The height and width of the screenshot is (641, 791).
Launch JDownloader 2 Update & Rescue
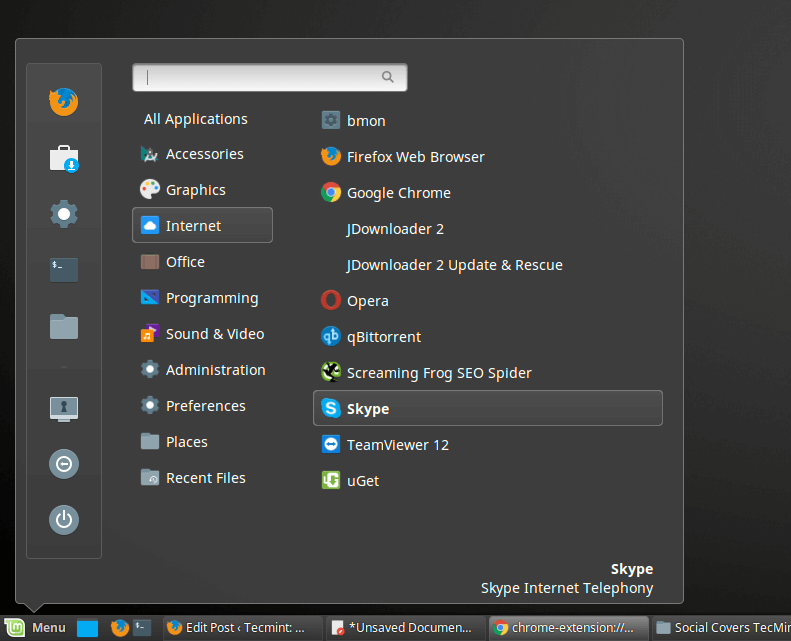tap(455, 265)
